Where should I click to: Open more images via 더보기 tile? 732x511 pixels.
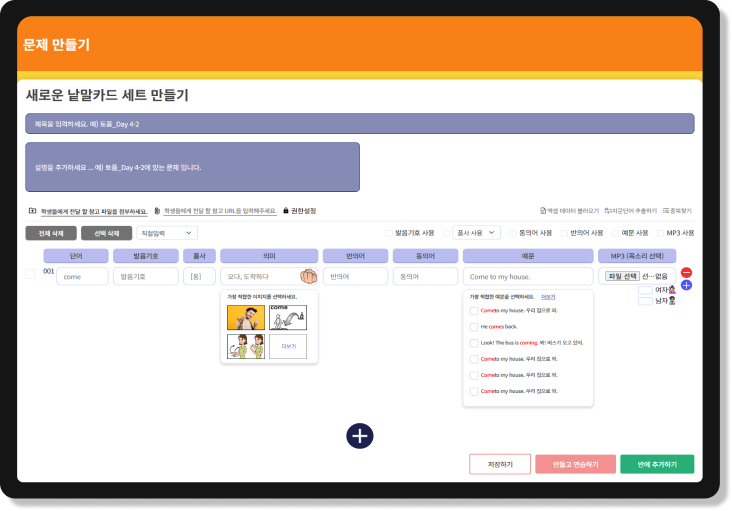click(288, 346)
